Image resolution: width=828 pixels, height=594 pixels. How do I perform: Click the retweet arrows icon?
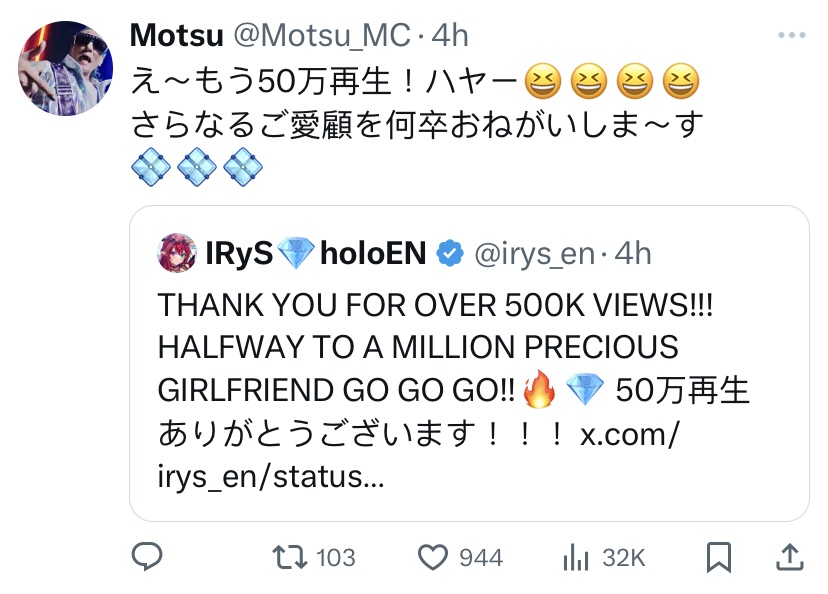(x=289, y=558)
